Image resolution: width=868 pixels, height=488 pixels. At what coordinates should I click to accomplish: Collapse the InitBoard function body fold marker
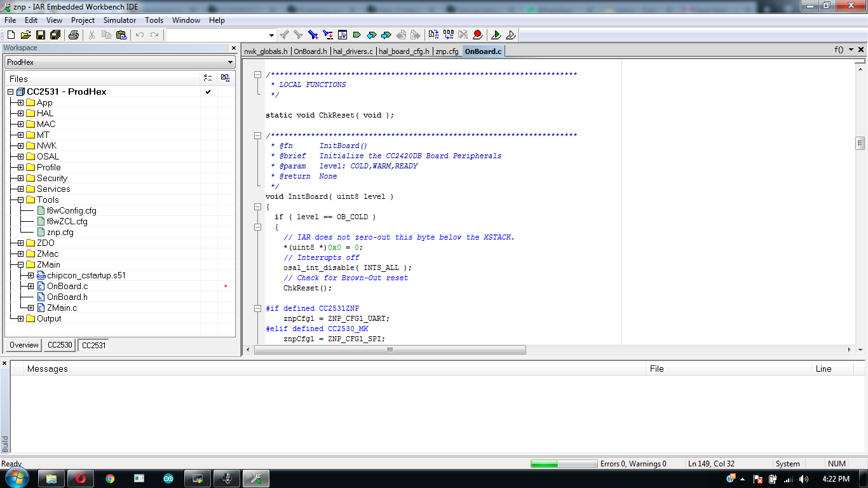click(257, 207)
